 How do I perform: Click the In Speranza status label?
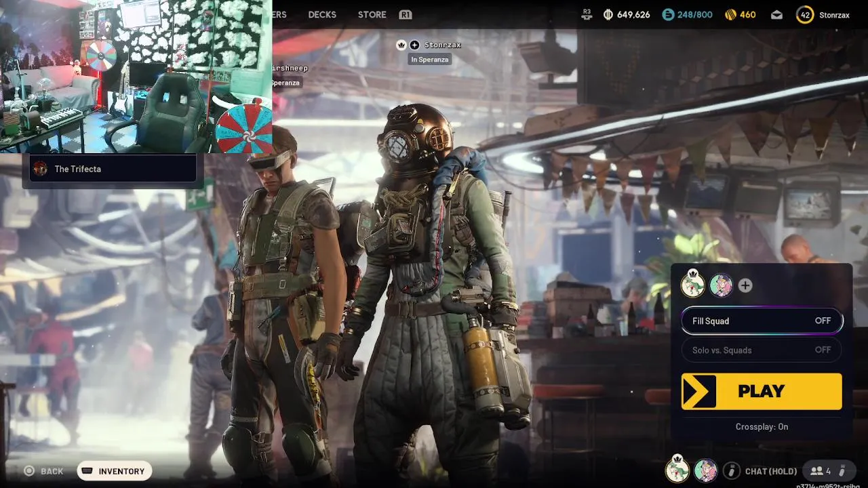point(430,60)
